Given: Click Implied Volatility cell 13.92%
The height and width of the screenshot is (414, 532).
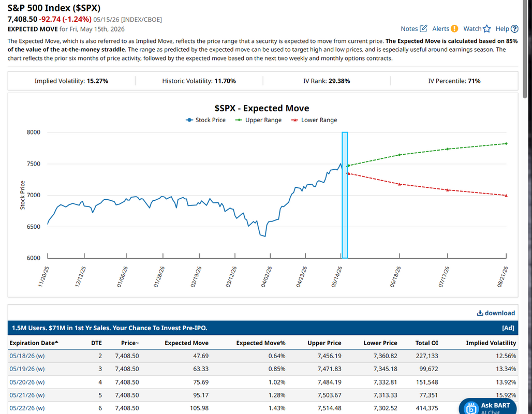Looking at the screenshot, I should pyautogui.click(x=506, y=382).
